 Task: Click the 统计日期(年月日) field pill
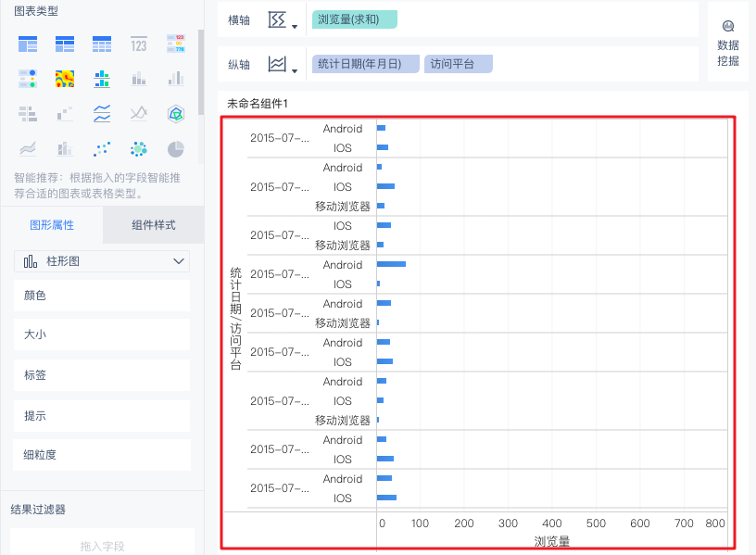coord(366,64)
